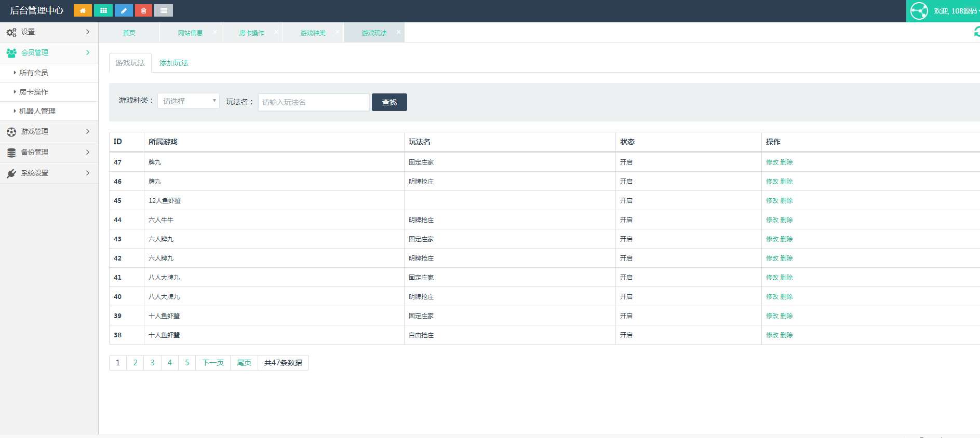Screen dimensions: 980x438
Task: Expand the 游戏管理 sidebar menu
Action: (49, 132)
